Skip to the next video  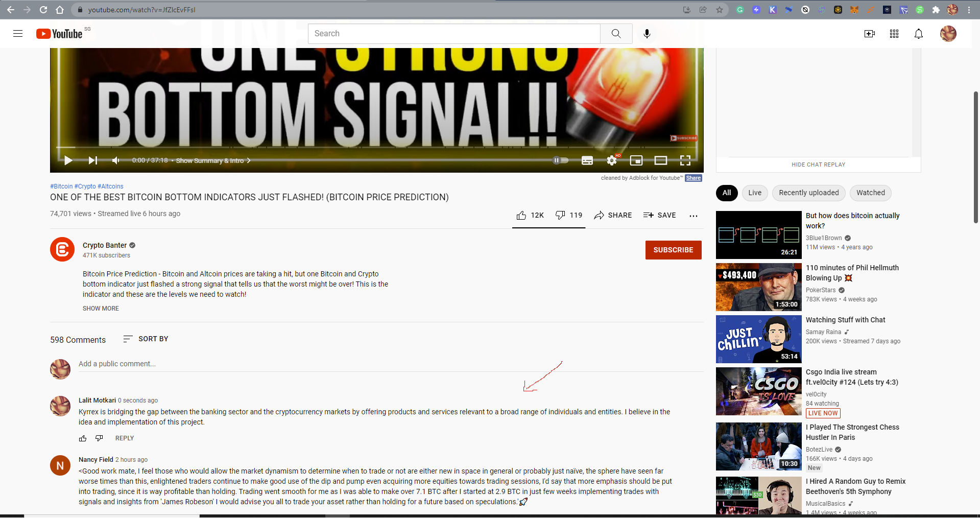tap(92, 160)
